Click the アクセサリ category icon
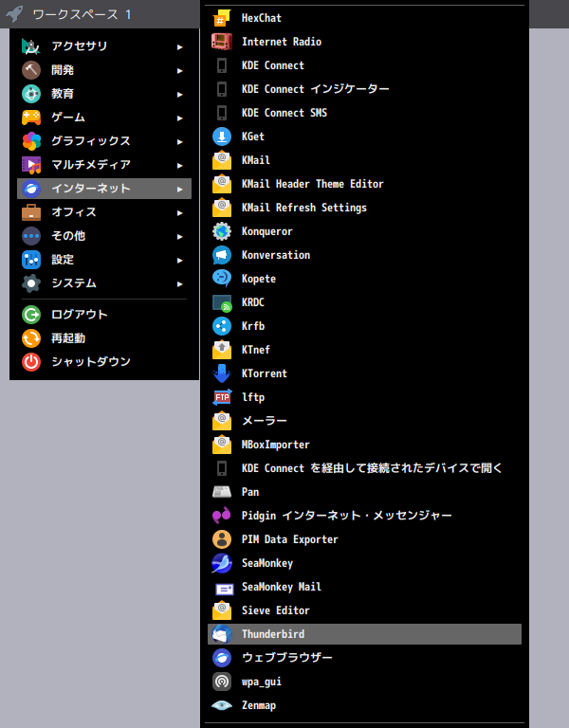The image size is (569, 728). tap(31, 46)
